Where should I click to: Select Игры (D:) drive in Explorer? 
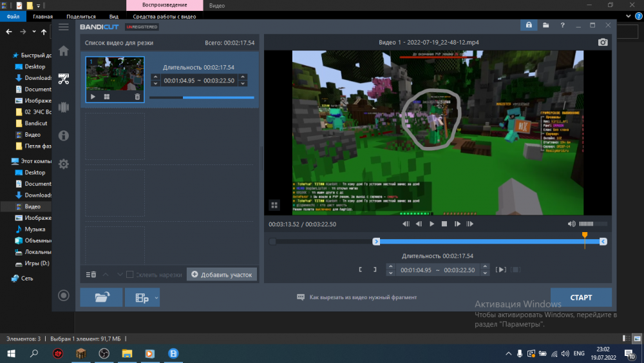(37, 263)
